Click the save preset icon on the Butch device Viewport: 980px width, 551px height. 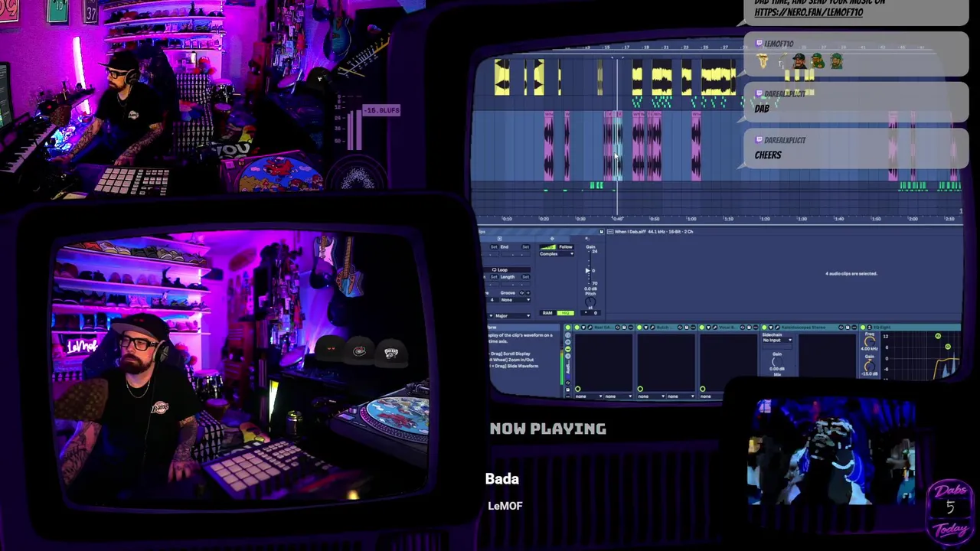[687, 328]
